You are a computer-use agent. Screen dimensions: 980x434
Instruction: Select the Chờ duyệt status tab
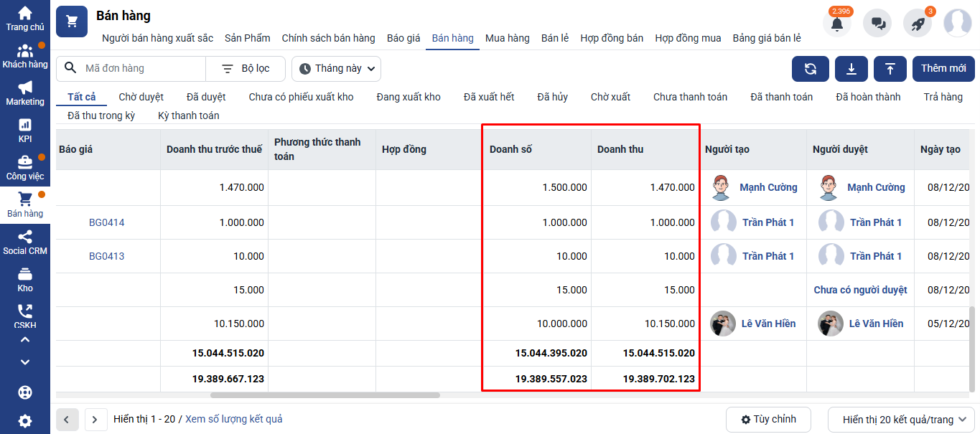coord(141,97)
